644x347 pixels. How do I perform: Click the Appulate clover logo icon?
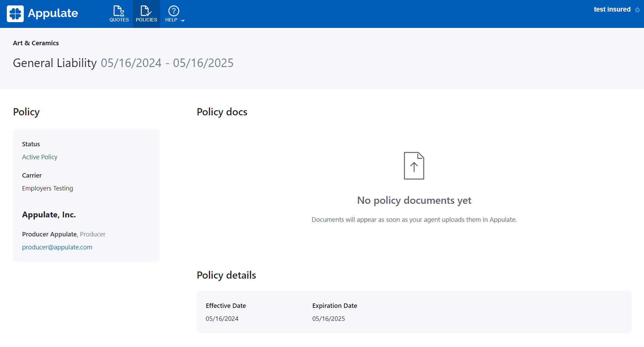point(15,14)
